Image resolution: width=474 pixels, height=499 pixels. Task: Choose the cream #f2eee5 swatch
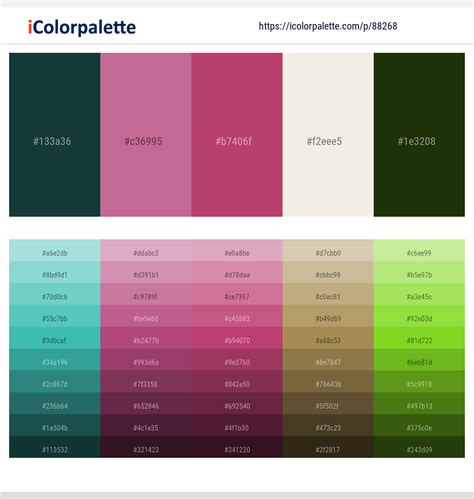pos(328,135)
